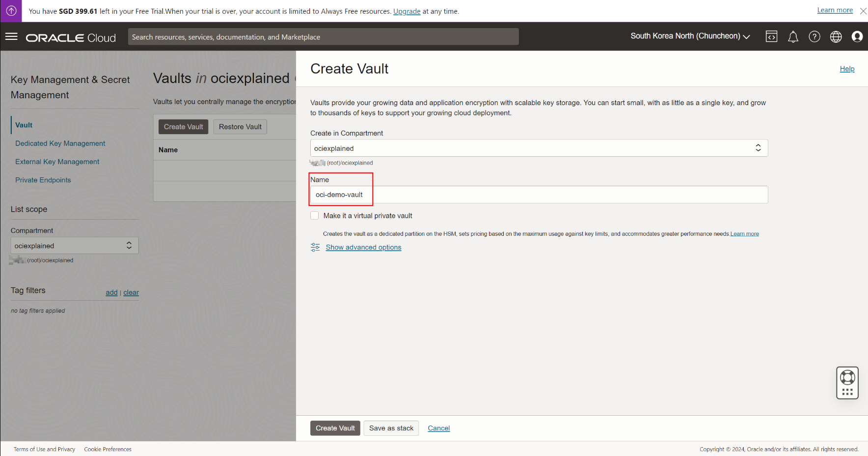Open Terms of Use and Privacy
868x456 pixels.
point(44,449)
